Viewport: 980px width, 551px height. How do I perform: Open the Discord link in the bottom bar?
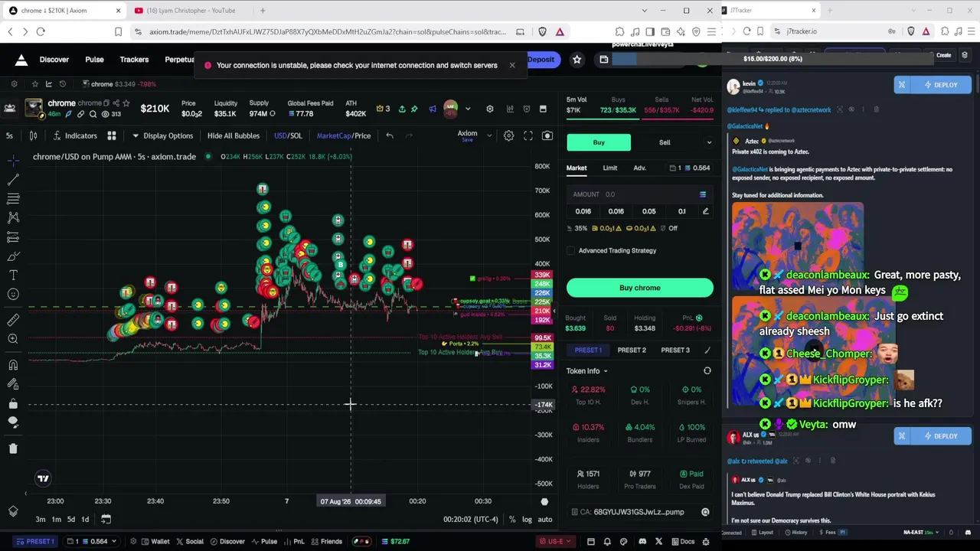pos(641,542)
